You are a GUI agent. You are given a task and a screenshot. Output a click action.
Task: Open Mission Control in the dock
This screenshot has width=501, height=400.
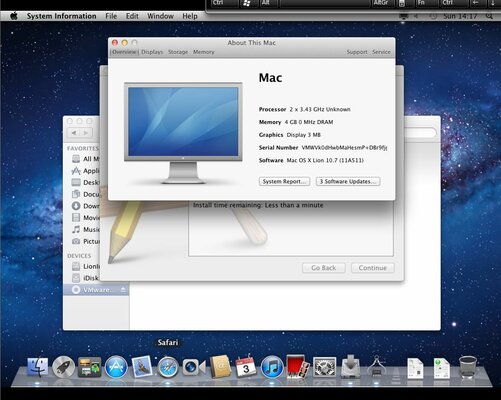[x=89, y=367]
